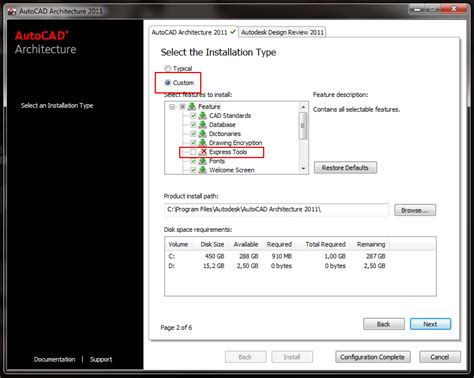Viewport: 474px width, 378px height.
Task: Toggle the root Feature tri-state checkbox
Action: tap(182, 107)
